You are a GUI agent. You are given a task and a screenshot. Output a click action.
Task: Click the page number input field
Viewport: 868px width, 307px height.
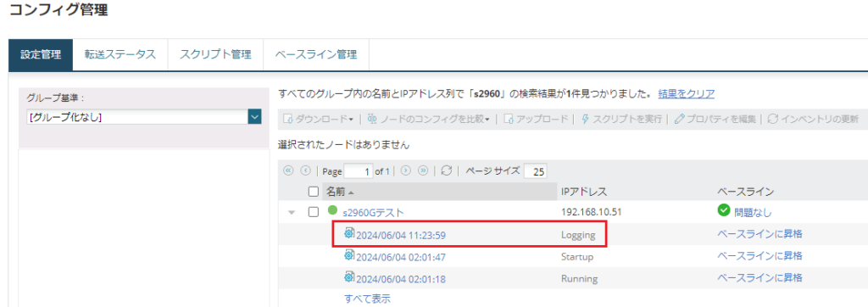point(359,171)
